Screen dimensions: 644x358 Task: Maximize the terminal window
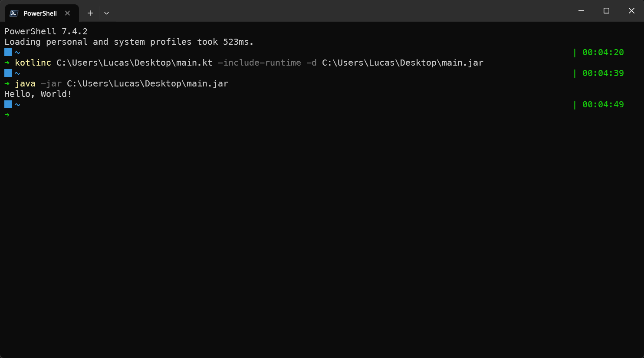click(606, 11)
